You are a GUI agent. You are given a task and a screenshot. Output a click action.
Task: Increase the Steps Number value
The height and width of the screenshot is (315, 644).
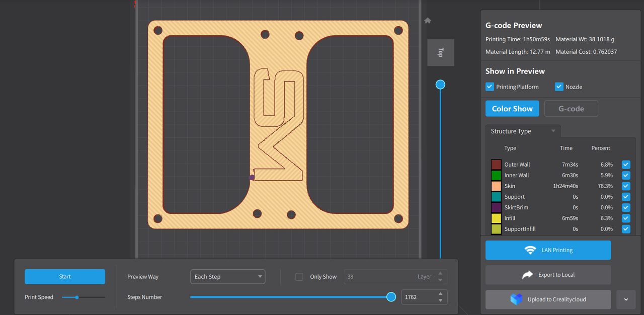pyautogui.click(x=440, y=294)
